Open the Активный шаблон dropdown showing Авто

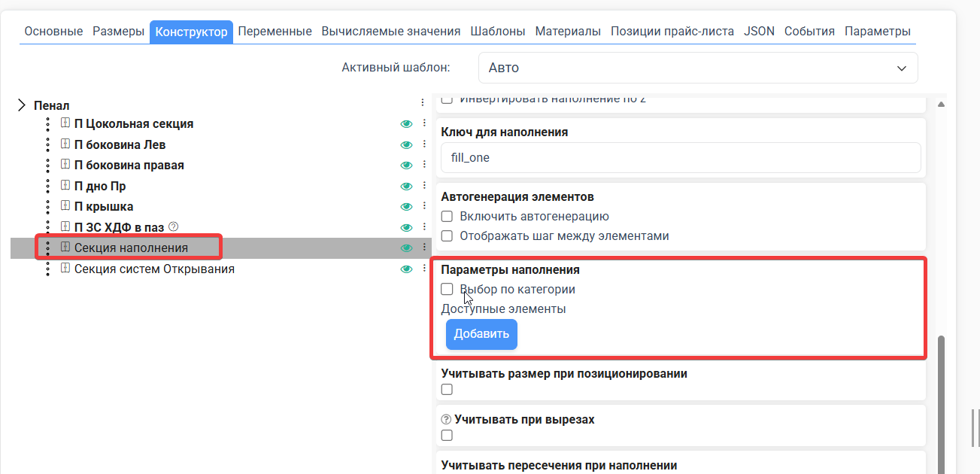(698, 68)
